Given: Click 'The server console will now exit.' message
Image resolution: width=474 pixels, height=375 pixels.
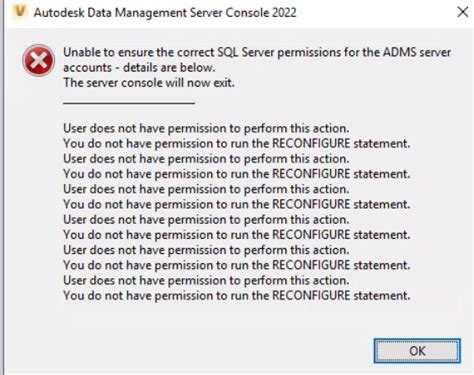Looking at the screenshot, I should 149,83.
